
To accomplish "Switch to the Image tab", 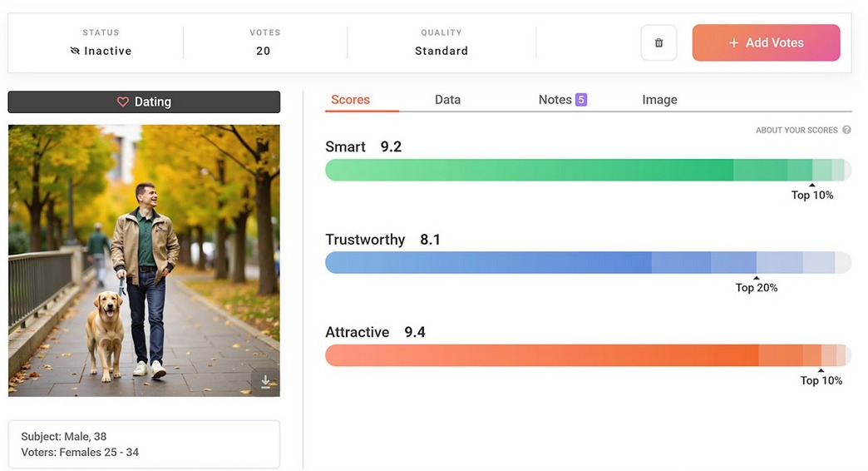I will click(x=659, y=100).
